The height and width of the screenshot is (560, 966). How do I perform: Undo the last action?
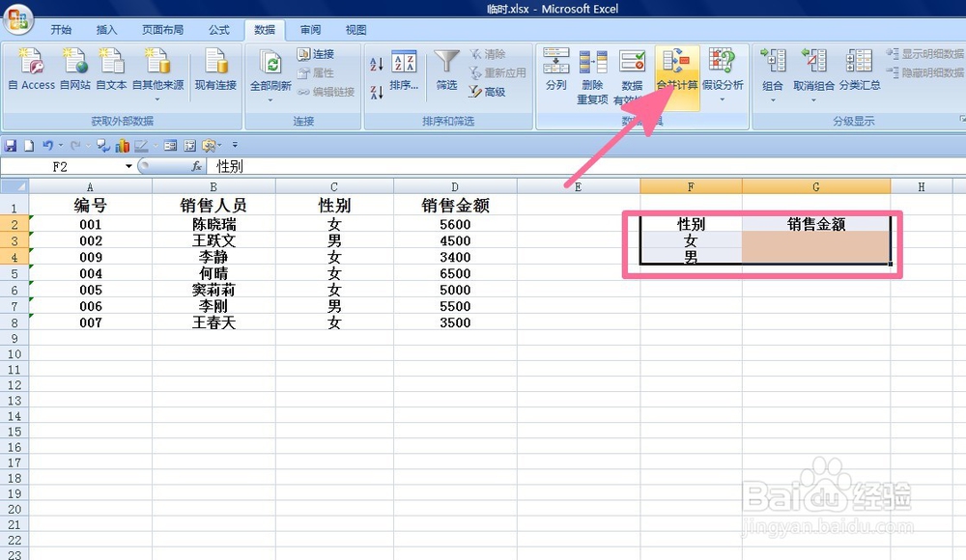48,146
